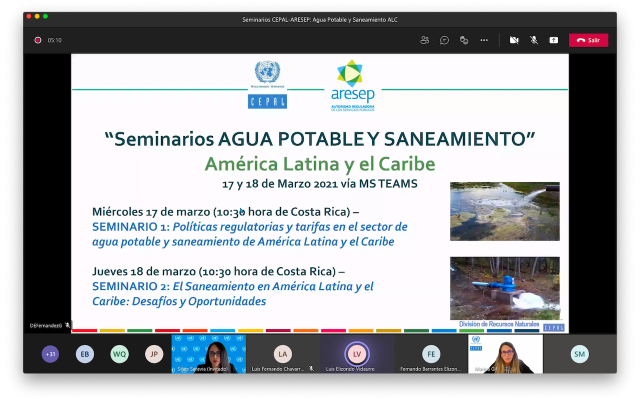
Task: Select the JP participant avatar
Action: pyautogui.click(x=154, y=354)
